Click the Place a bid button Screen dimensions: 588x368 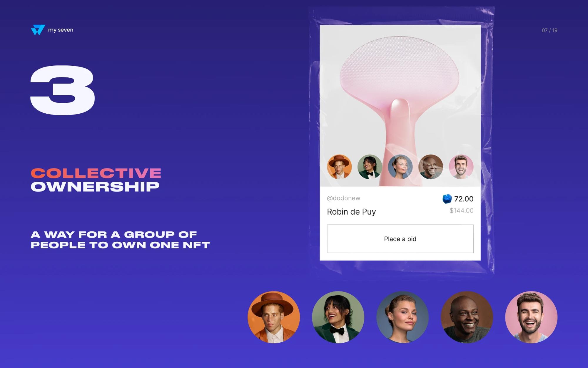click(x=400, y=239)
